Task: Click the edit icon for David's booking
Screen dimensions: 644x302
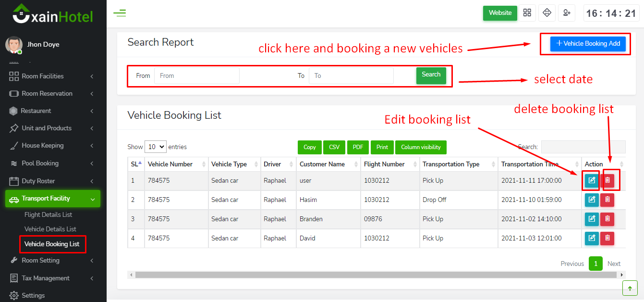Action: 592,238
